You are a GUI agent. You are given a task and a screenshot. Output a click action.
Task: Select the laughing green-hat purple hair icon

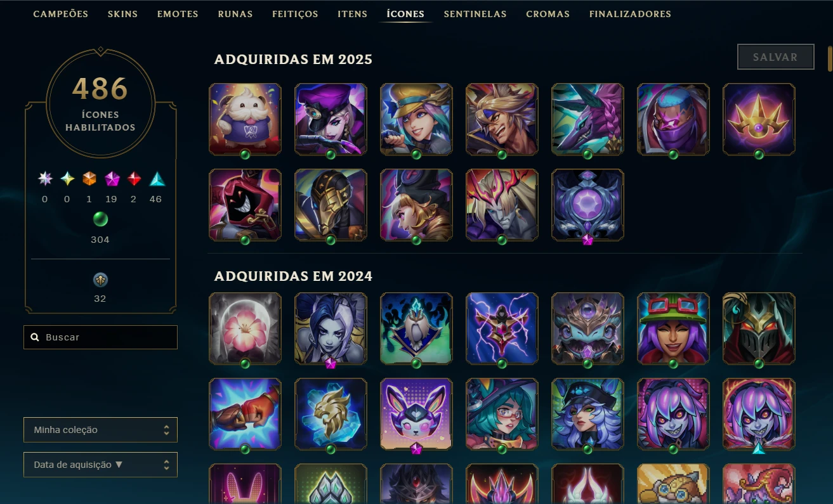click(x=673, y=328)
